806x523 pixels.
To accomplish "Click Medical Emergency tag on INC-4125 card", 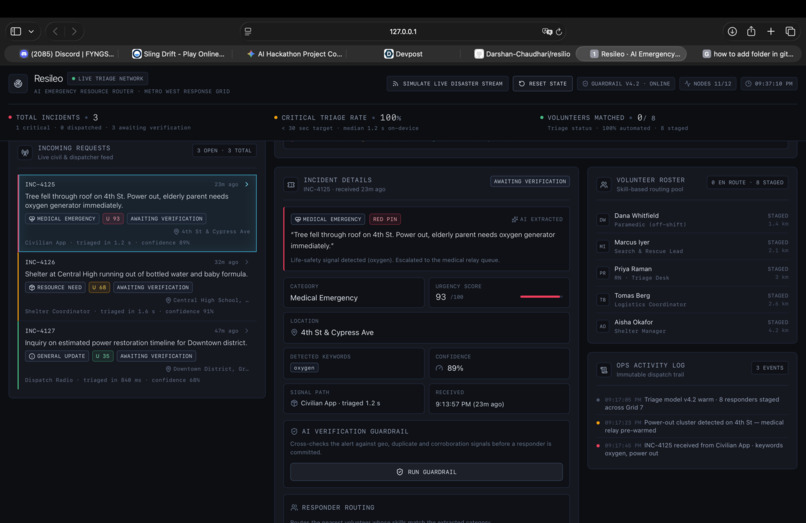I will click(62, 219).
